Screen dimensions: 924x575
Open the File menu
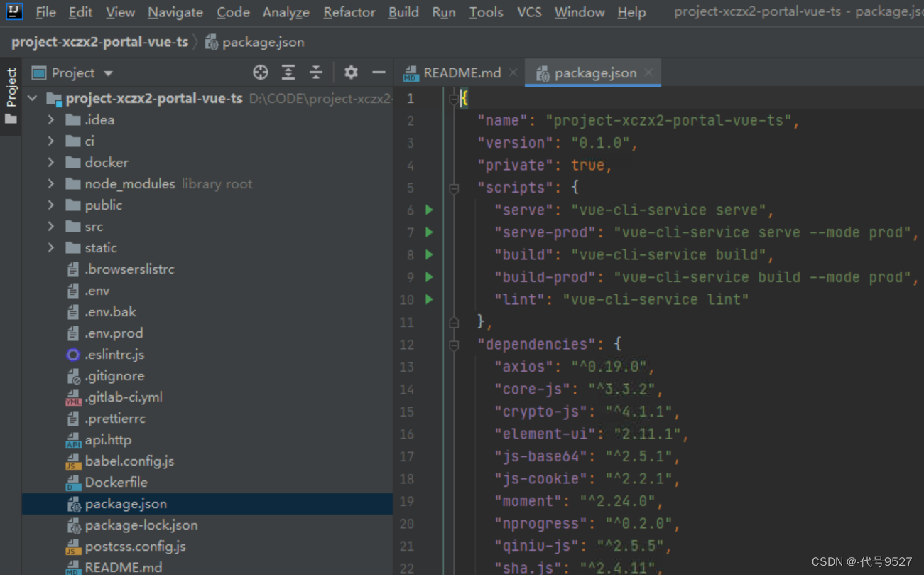coord(45,12)
